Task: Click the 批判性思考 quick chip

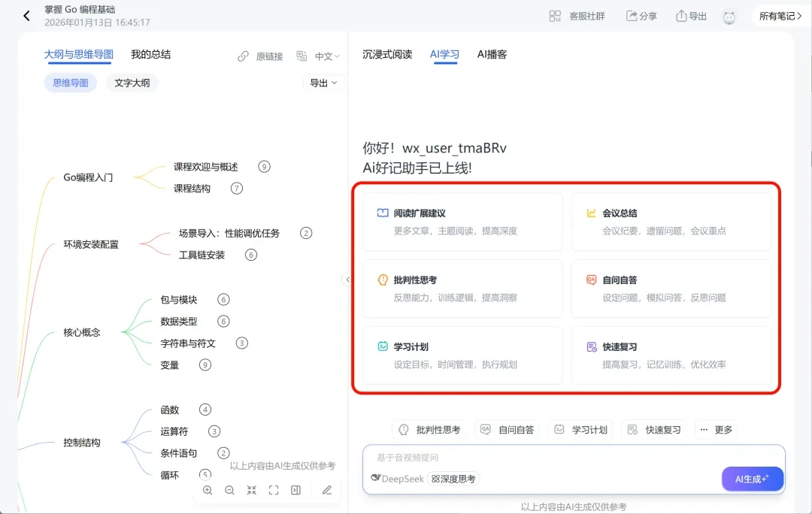Action: [x=429, y=430]
